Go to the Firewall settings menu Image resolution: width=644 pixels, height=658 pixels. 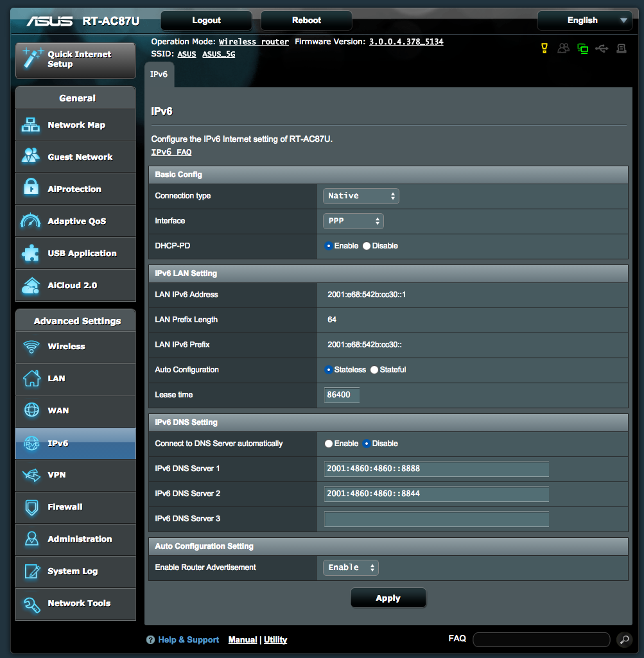click(65, 507)
